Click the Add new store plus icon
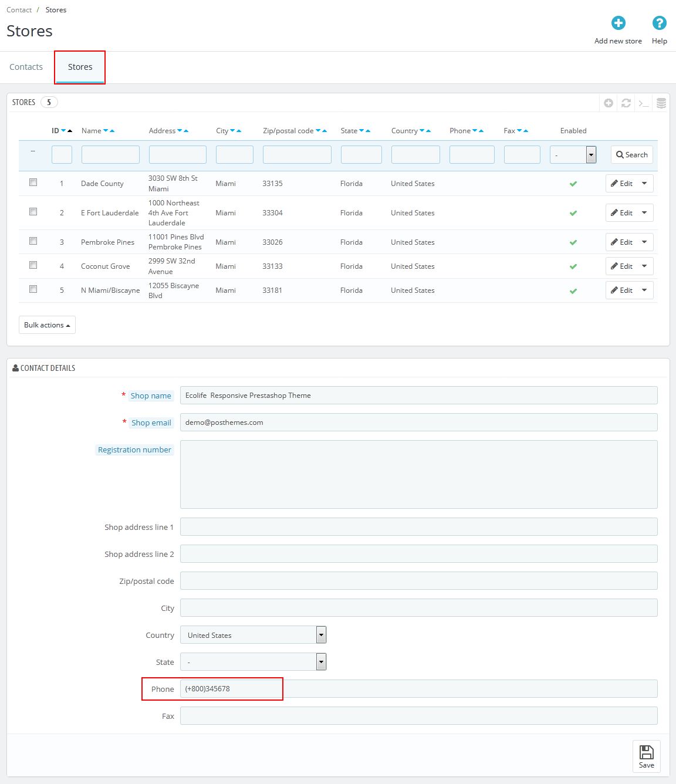676x784 pixels. coord(618,23)
